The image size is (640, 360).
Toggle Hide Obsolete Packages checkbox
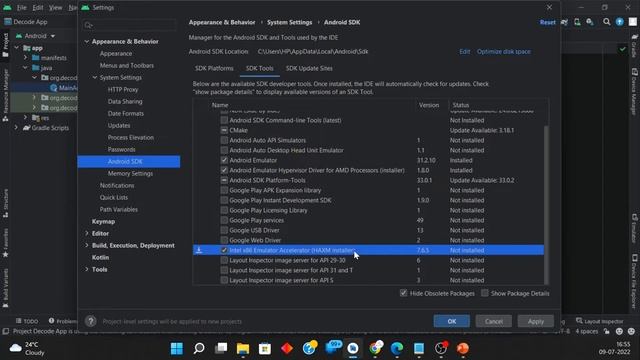pyautogui.click(x=404, y=293)
